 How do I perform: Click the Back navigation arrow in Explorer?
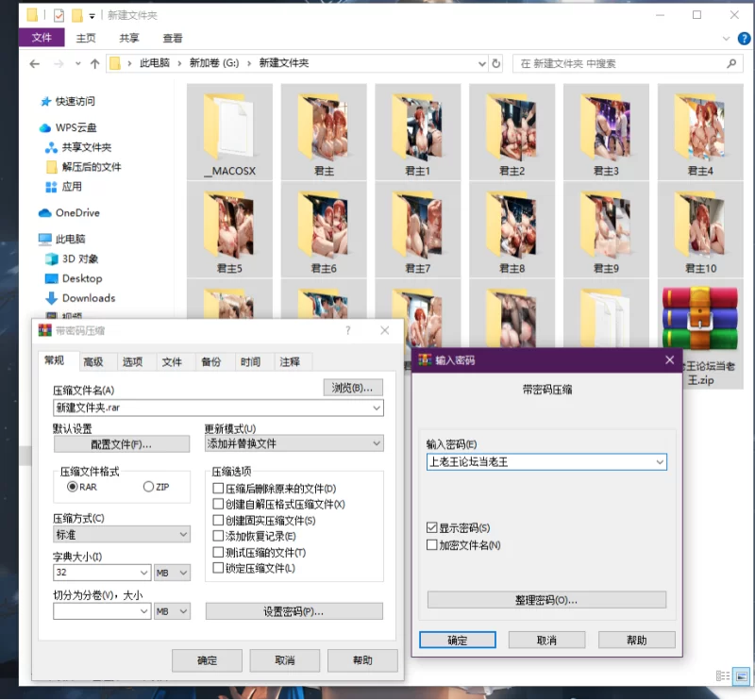[34, 63]
